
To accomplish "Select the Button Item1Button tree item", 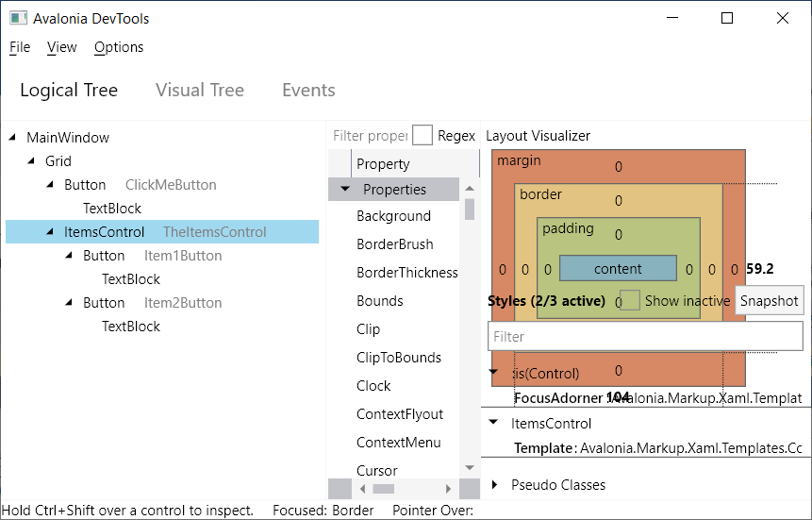I will click(152, 256).
